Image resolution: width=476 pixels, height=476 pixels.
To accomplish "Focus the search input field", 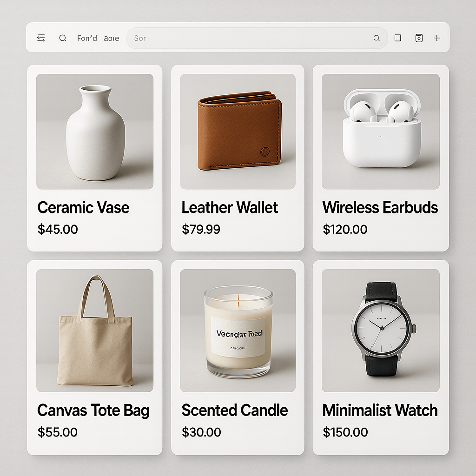I will click(257, 38).
